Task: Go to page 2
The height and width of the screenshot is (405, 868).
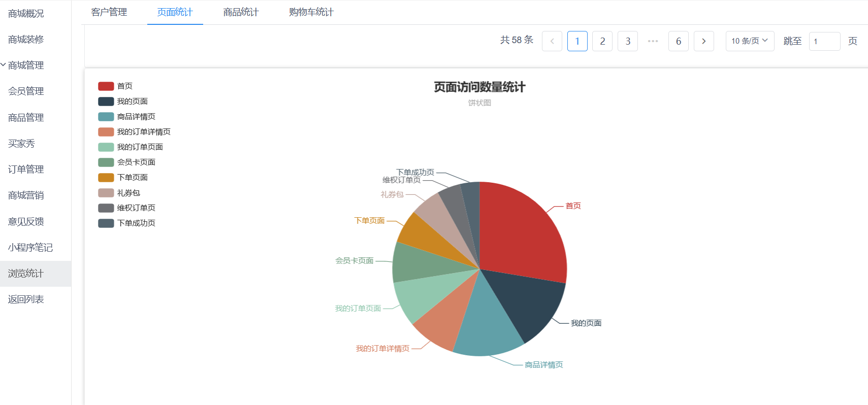Action: (602, 41)
